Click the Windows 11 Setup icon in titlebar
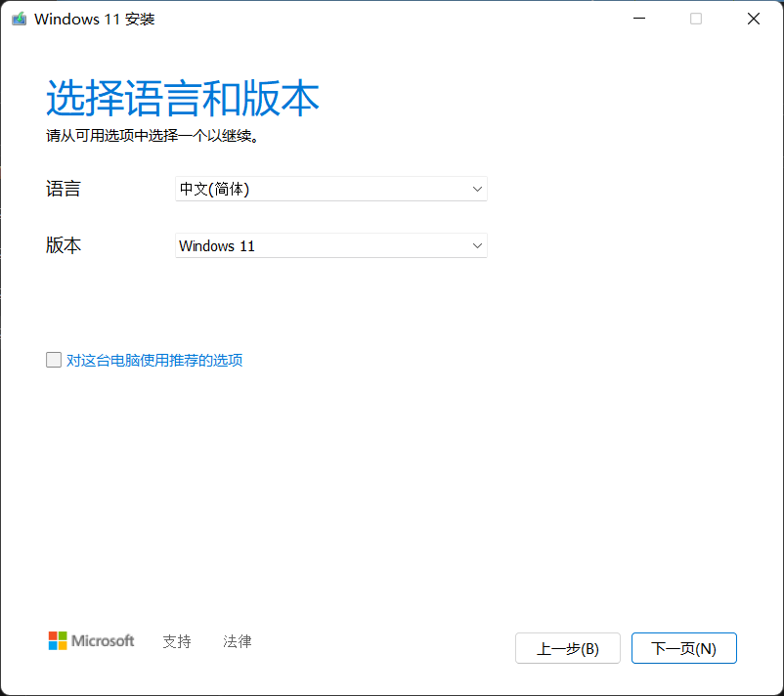This screenshot has height=696, width=784. click(x=18, y=18)
